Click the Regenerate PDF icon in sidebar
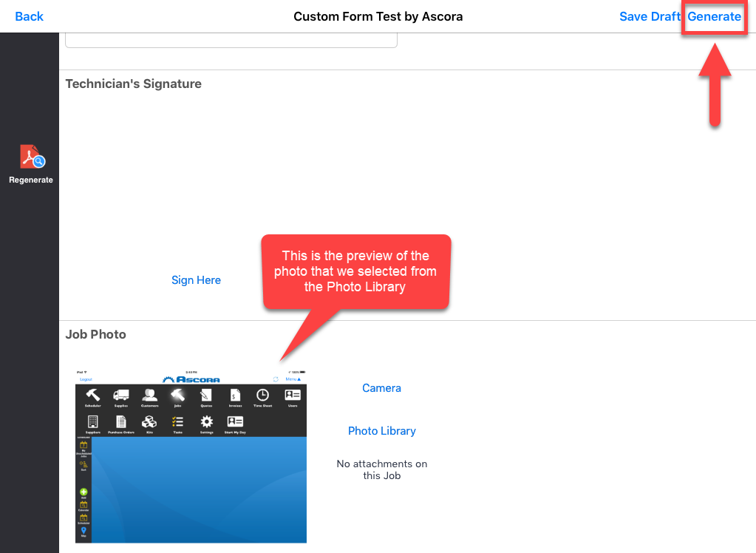This screenshot has width=756, height=553. (31, 157)
